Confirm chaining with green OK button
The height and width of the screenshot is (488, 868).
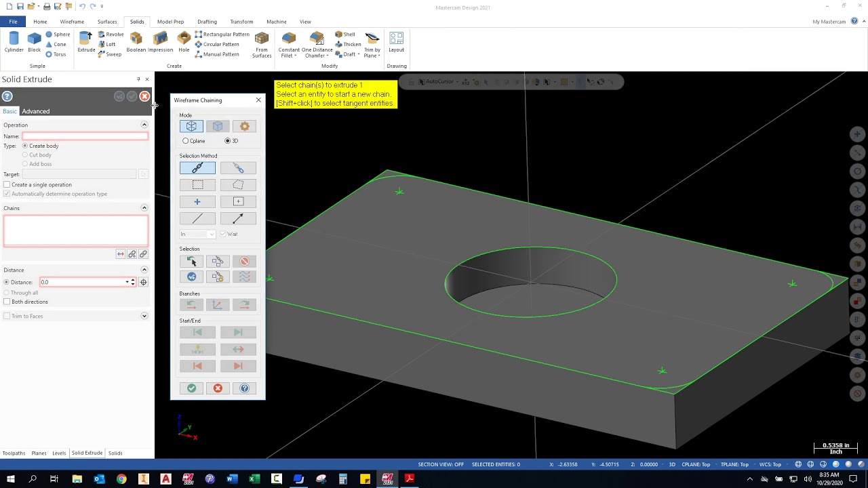click(191, 388)
